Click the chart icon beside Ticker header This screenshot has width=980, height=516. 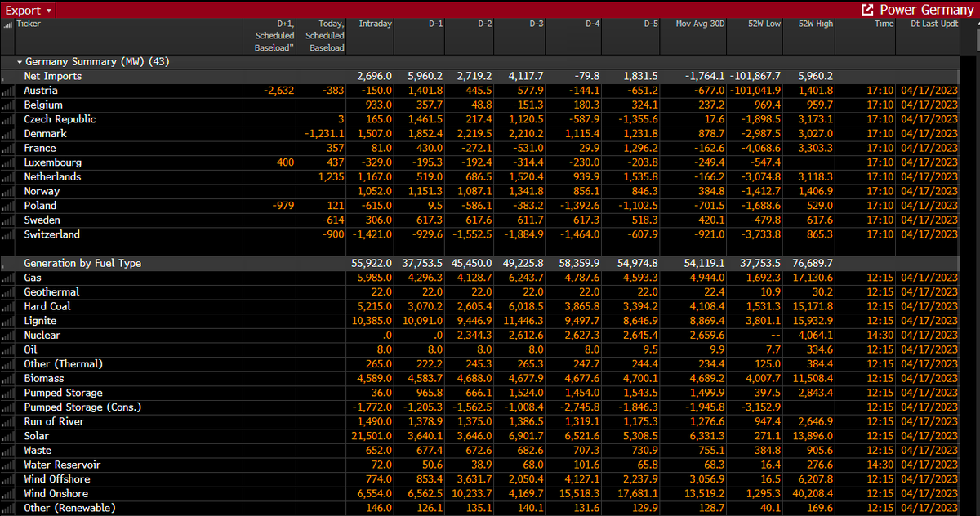(8, 24)
